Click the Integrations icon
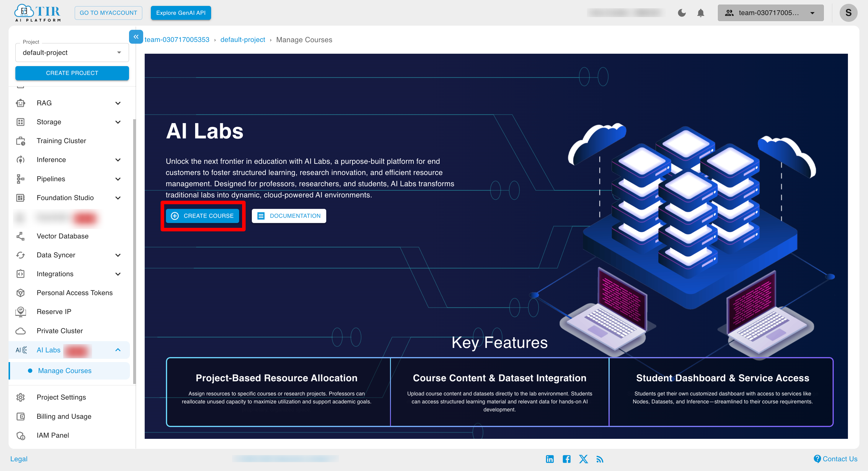 21,274
